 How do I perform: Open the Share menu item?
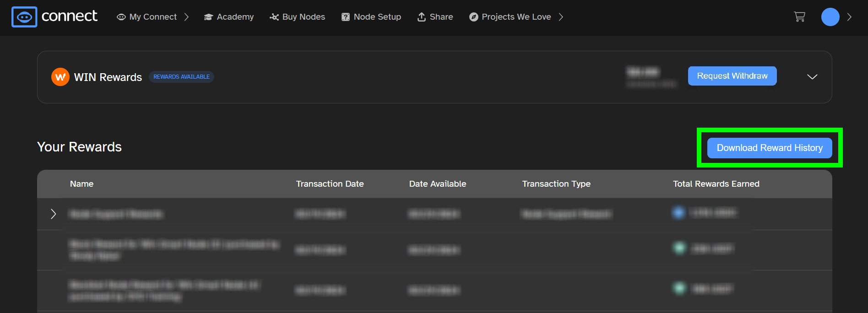click(x=435, y=17)
